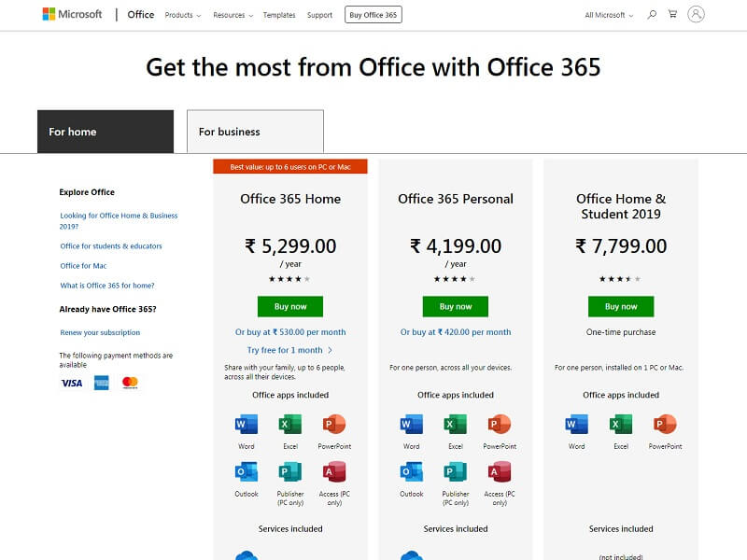
Task: Click the Office 365 Home plan title
Action: [x=290, y=199]
